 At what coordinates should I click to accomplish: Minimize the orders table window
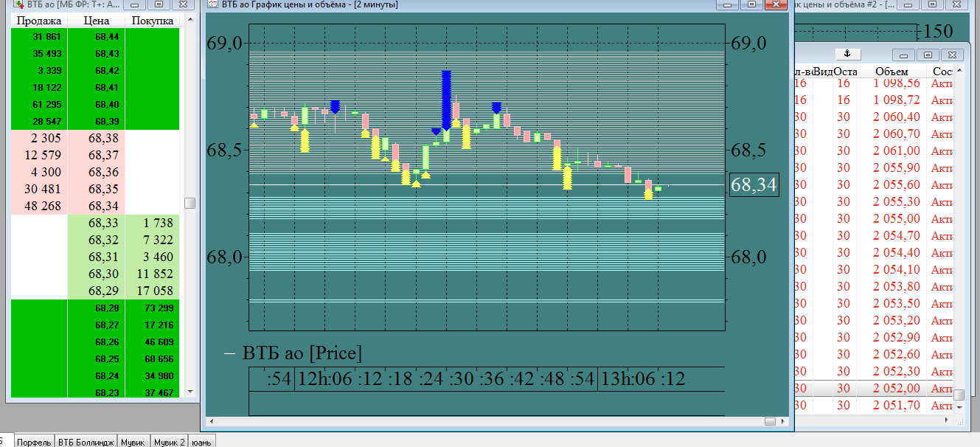tap(904, 55)
